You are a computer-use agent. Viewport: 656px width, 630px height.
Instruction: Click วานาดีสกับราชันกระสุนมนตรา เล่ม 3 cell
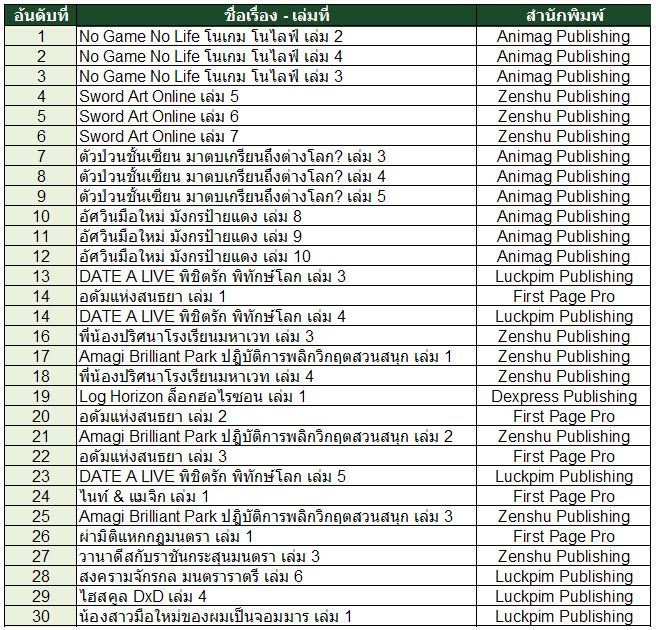(277, 556)
